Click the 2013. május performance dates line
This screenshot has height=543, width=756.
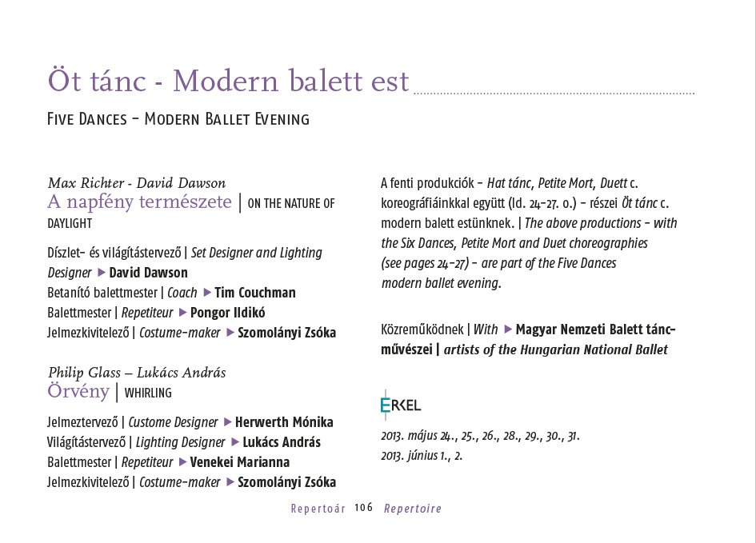[480, 436]
